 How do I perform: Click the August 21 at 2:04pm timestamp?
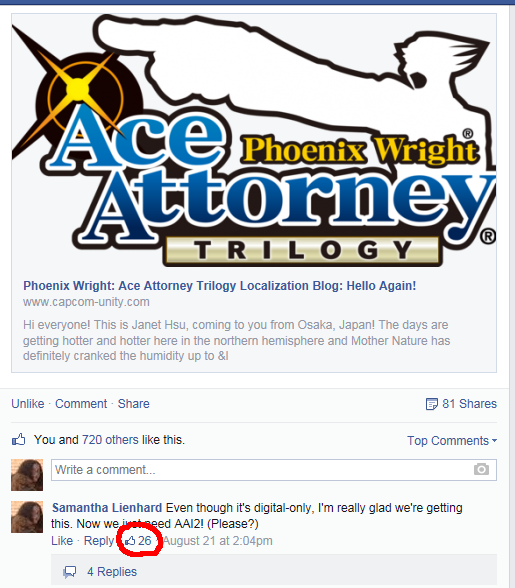point(218,541)
